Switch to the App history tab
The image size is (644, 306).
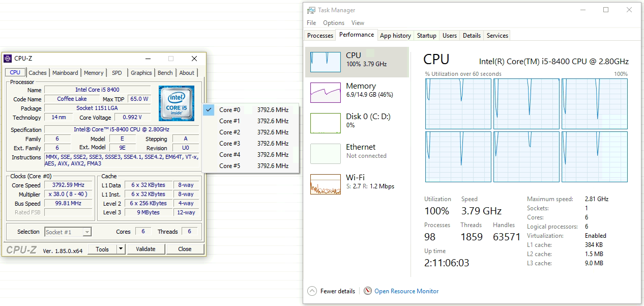click(x=395, y=36)
